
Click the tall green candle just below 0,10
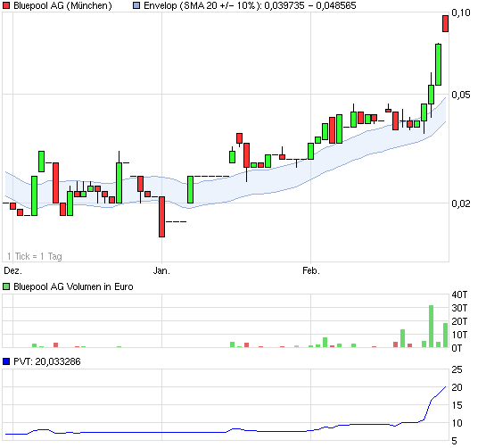438,64
